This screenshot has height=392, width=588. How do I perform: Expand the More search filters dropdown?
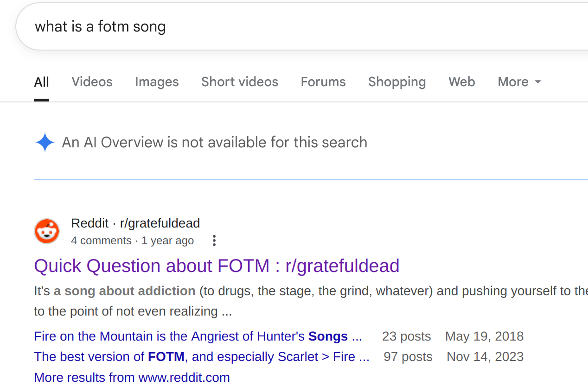coord(519,82)
